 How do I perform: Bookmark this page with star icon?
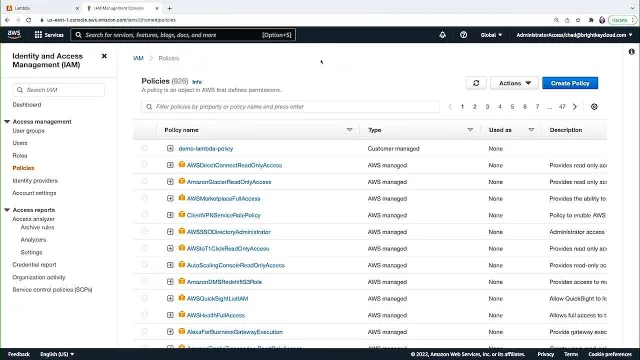click(578, 20)
